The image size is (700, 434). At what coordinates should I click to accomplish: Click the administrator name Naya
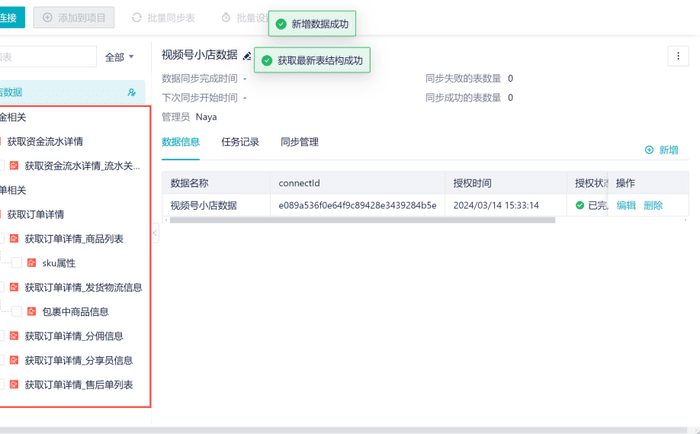[x=206, y=117]
